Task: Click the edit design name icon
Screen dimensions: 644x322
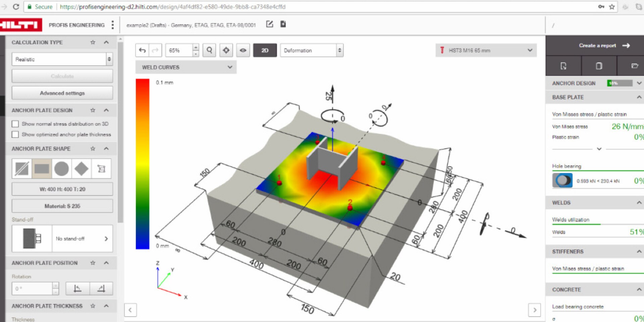Action: (269, 24)
